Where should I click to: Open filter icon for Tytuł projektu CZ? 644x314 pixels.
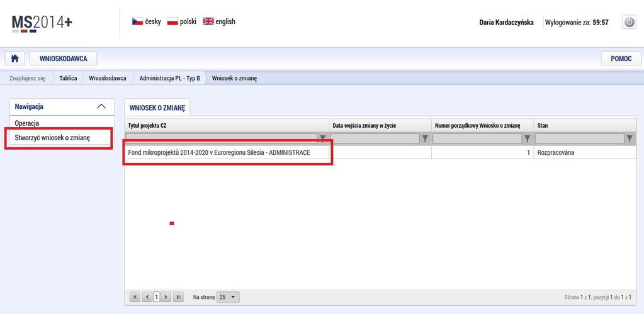tap(323, 138)
